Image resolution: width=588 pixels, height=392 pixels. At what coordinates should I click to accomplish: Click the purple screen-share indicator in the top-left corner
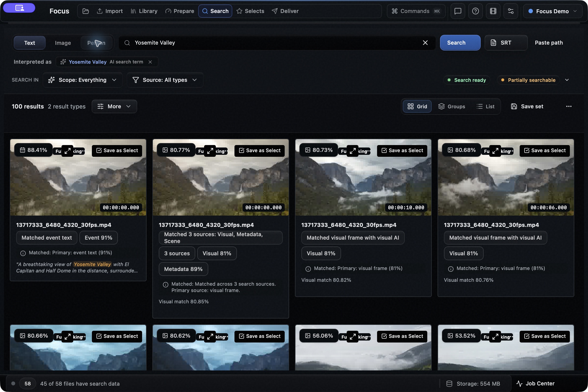pos(19,8)
